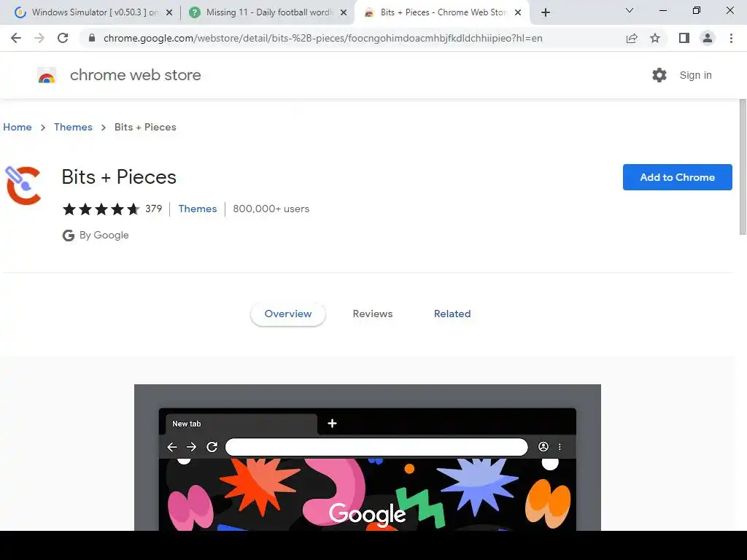
Task: Click the 'Bits + Pieces' heading
Action: 119,177
